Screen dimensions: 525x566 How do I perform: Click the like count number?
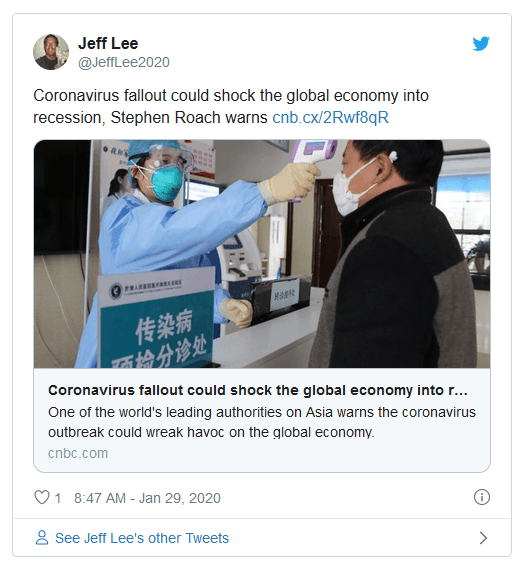click(57, 498)
